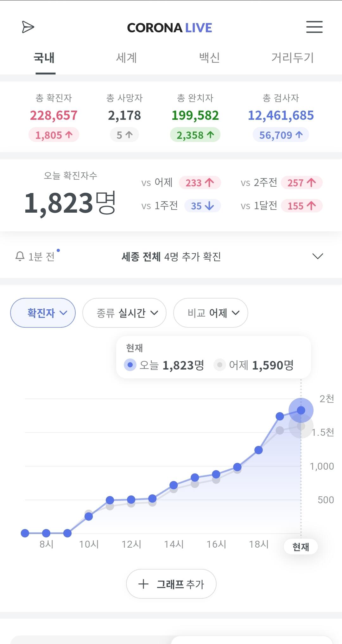Tap the plus icon in 그래프 추가

143,584
